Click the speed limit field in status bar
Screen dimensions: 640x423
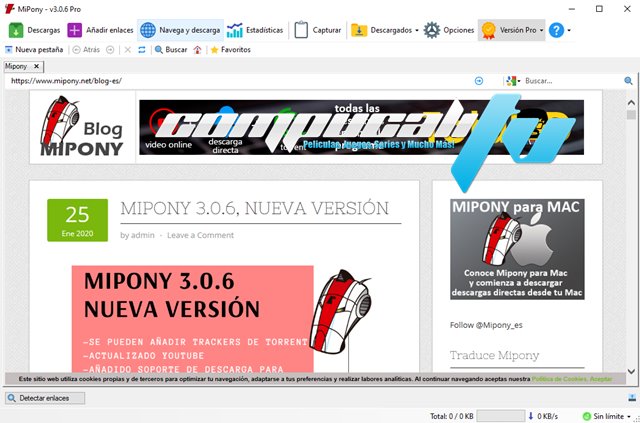pos(500,416)
